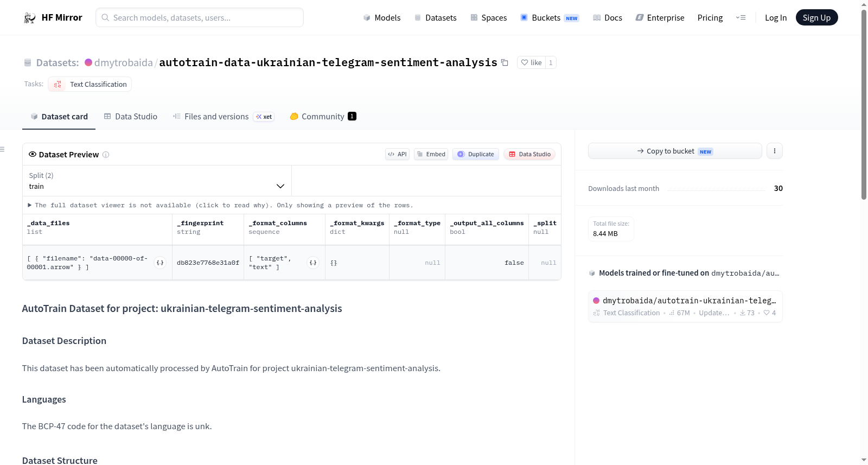The height and width of the screenshot is (465, 868).
Task: Click the Log In link
Action: click(x=776, y=18)
